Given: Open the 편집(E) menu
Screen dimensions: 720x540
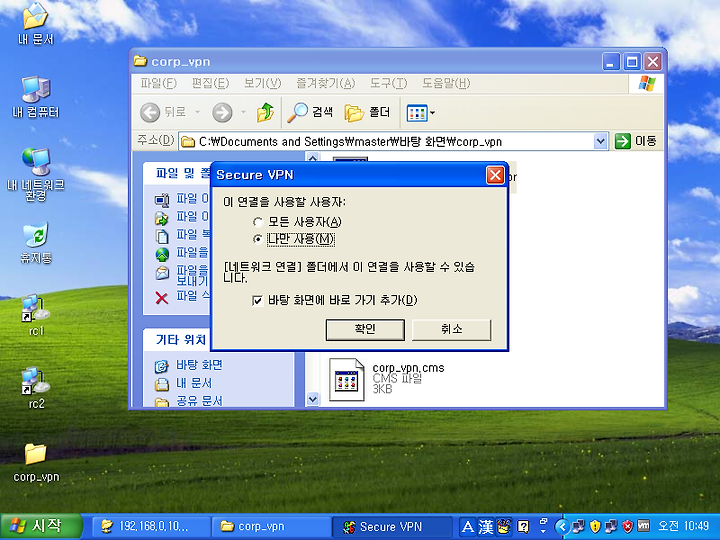Looking at the screenshot, I should click(x=210, y=83).
